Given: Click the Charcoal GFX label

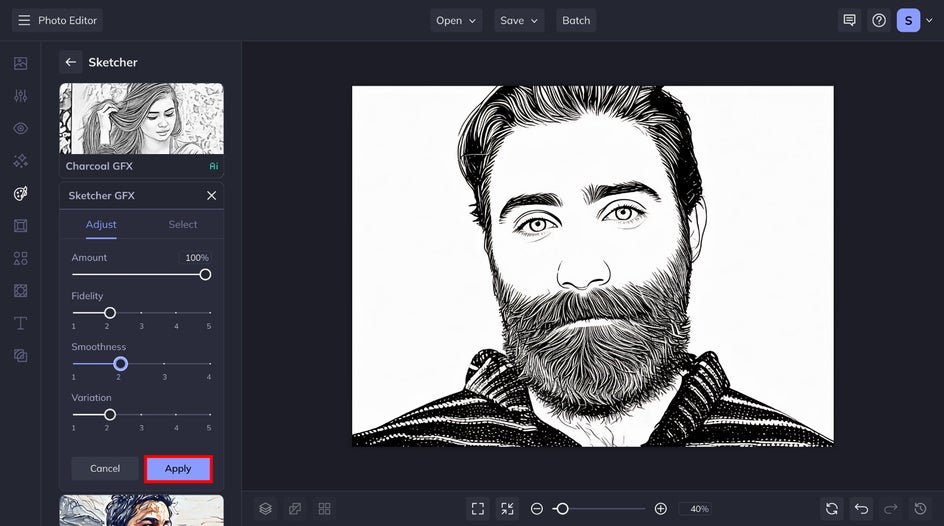Looking at the screenshot, I should tap(99, 166).
